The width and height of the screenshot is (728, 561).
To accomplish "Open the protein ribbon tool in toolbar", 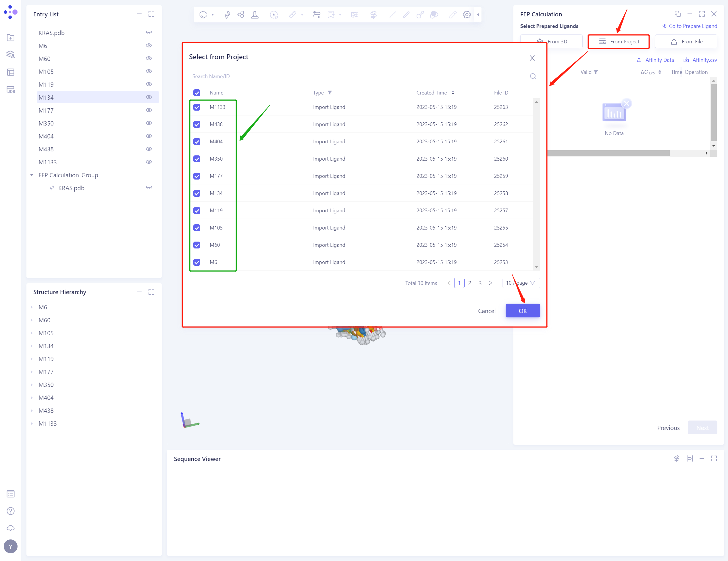I will pos(227,15).
